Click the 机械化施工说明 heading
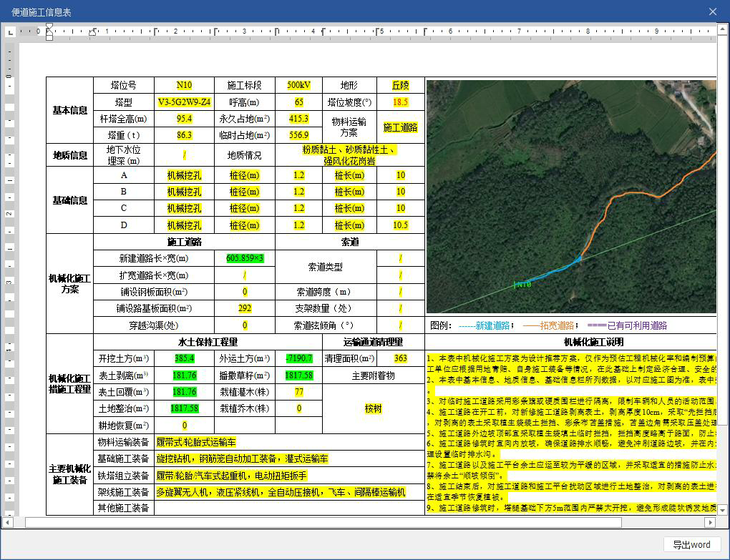This screenshot has height=560, width=730. pyautogui.click(x=593, y=342)
